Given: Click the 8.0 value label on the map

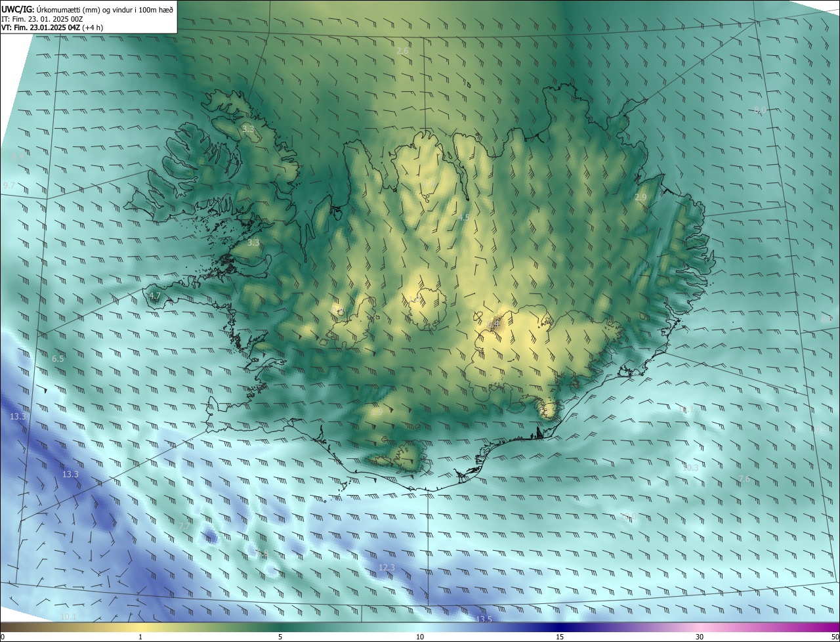Looking at the screenshot, I should click(760, 110).
